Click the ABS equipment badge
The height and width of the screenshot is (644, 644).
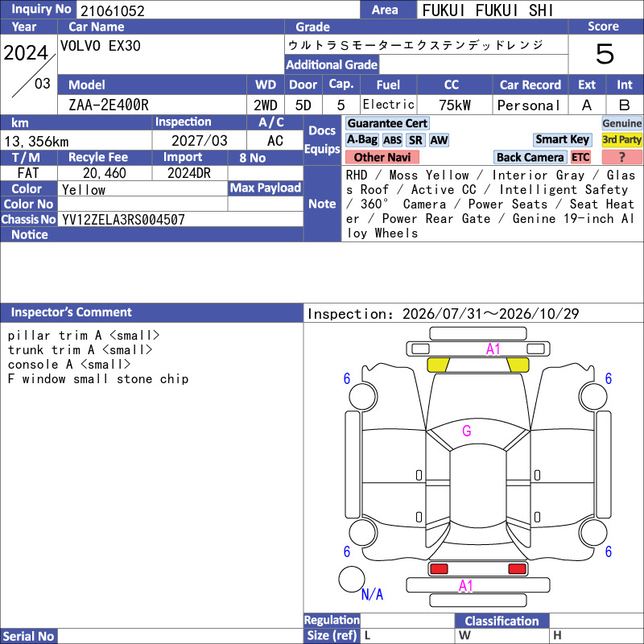click(392, 140)
